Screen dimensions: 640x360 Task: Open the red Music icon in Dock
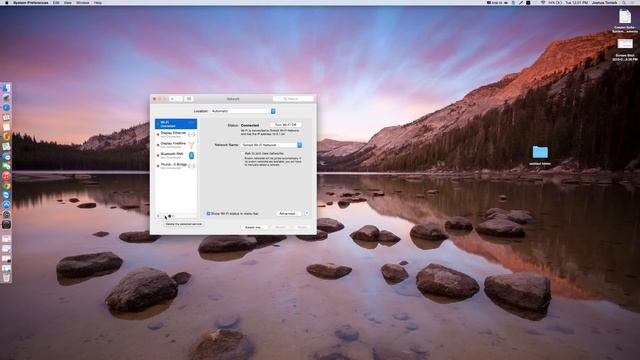[x=6, y=176]
